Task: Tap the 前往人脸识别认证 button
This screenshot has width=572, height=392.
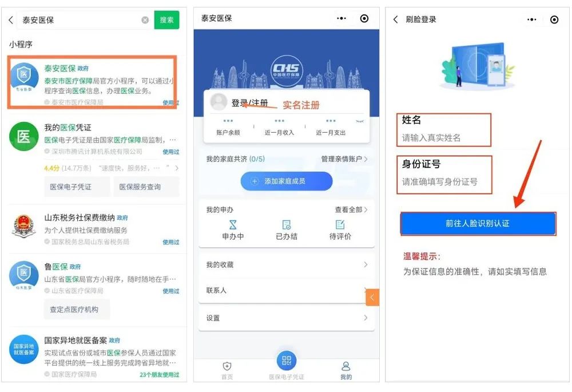Action: [478, 223]
